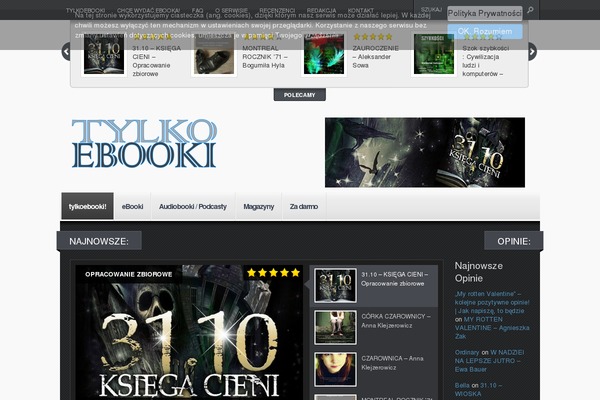Select the Za darmo main tab
Viewport: 600px width, 400px height.
[304, 206]
